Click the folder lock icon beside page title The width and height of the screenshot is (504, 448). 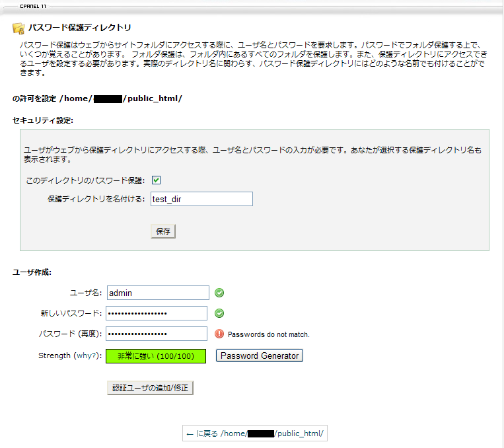pyautogui.click(x=18, y=28)
